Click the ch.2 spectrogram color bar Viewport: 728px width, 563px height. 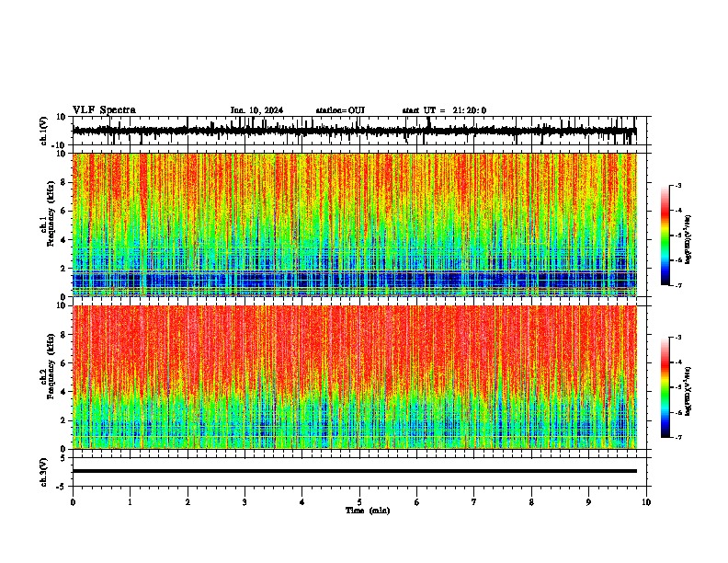coord(665,387)
